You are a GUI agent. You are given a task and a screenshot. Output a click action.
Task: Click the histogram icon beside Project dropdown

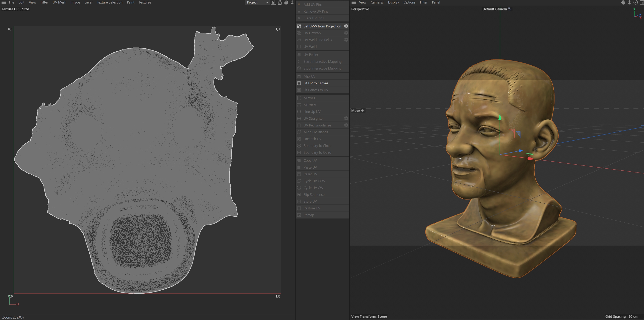coord(274,2)
